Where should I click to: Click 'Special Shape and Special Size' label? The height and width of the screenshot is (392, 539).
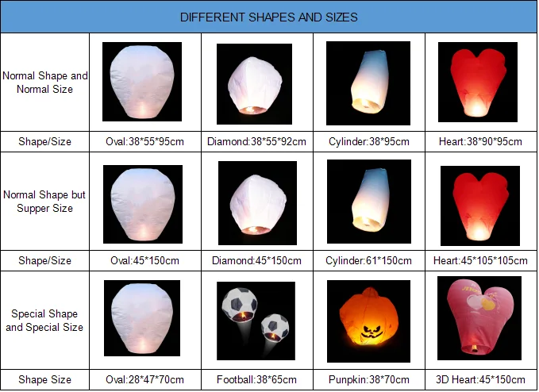[44, 321]
